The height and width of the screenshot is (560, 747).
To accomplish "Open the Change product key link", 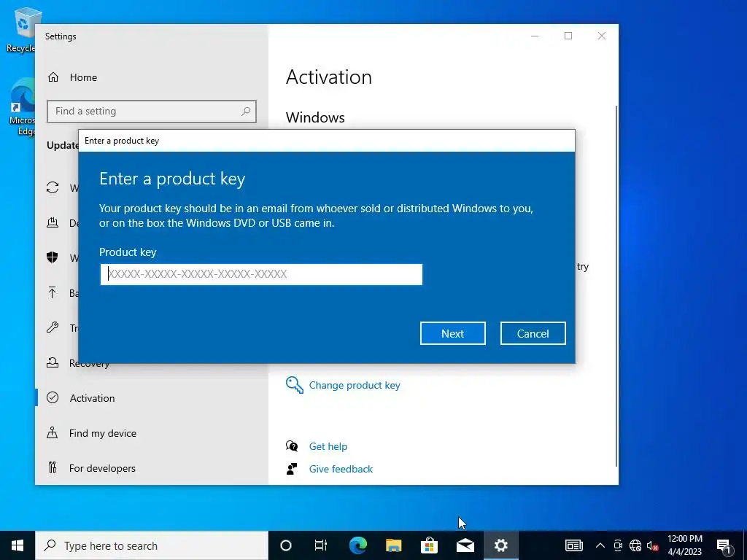I will click(355, 385).
